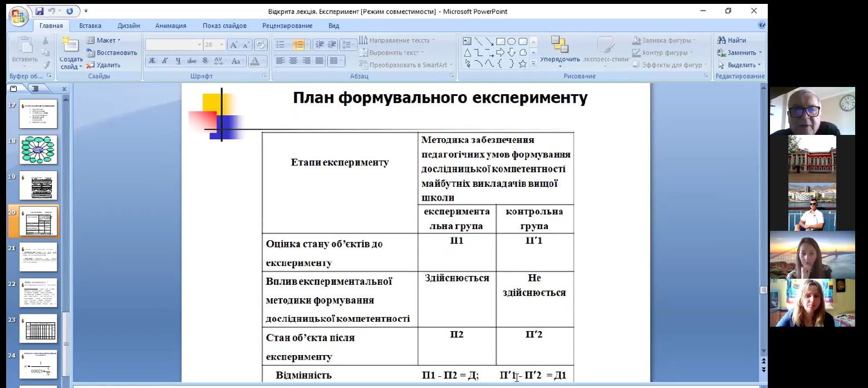Image resolution: width=868 pixels, height=388 pixels.
Task: Open PowerPoint help question mark icon
Action: (762, 25)
